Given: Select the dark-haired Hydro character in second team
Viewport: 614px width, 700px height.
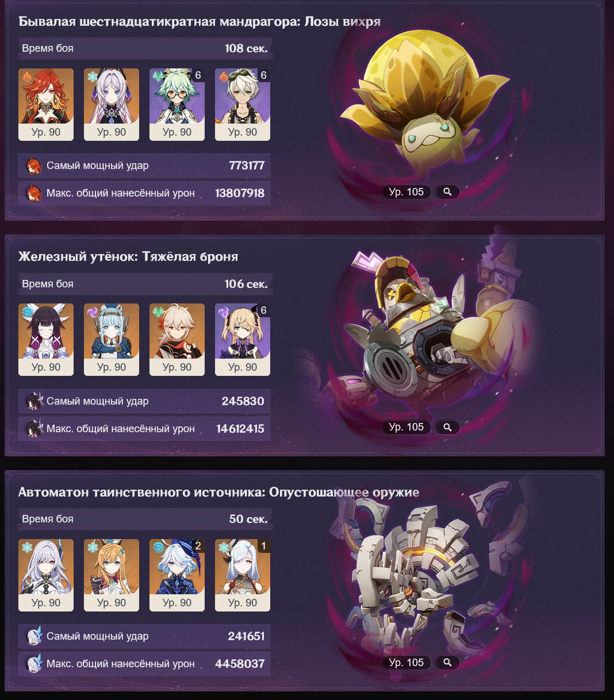Looking at the screenshot, I should coord(46,340).
